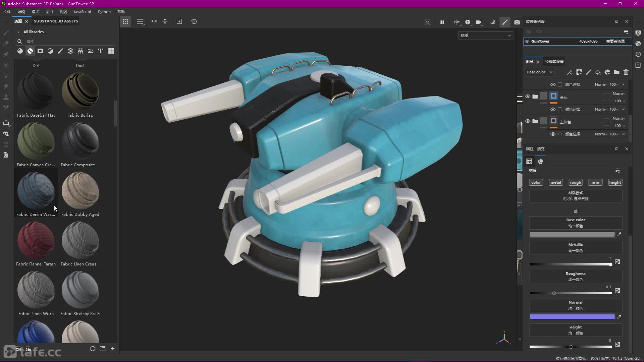Add a new layer folder

point(616,72)
